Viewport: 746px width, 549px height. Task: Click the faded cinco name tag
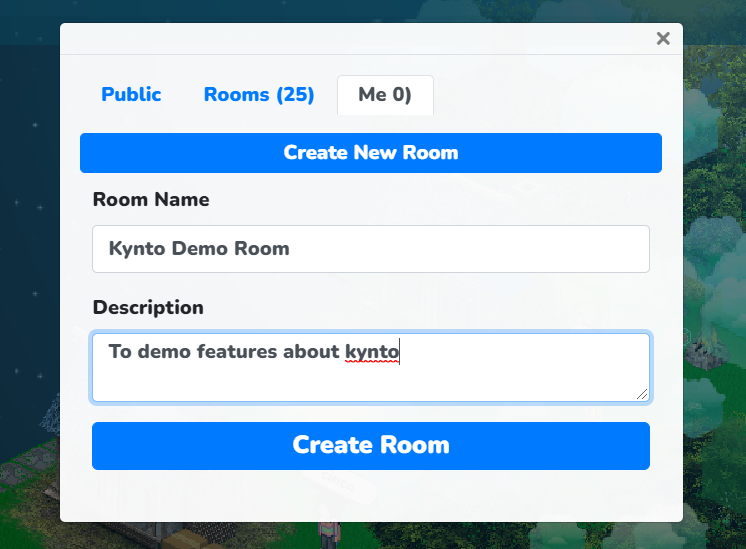[337, 480]
